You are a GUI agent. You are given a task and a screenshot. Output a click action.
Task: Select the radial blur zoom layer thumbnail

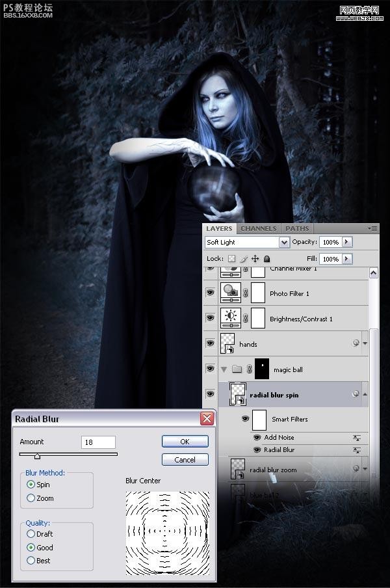click(238, 469)
